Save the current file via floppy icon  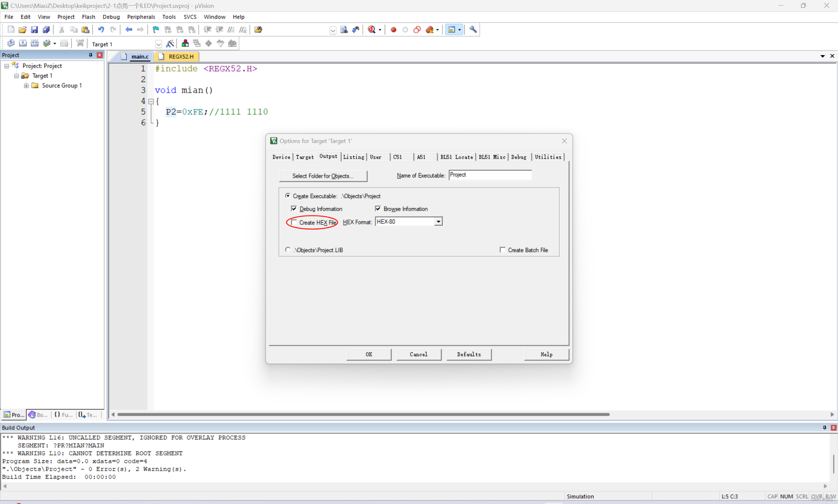pyautogui.click(x=34, y=29)
